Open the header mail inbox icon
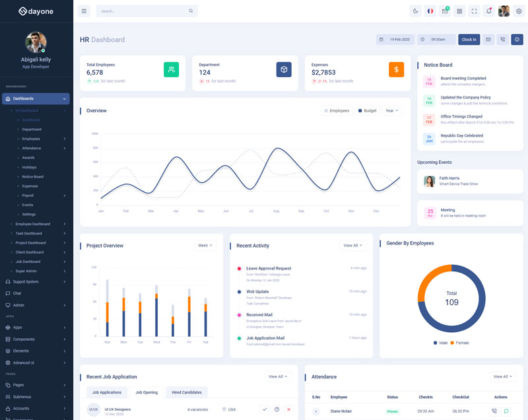This screenshot has height=420, width=528. [445, 11]
